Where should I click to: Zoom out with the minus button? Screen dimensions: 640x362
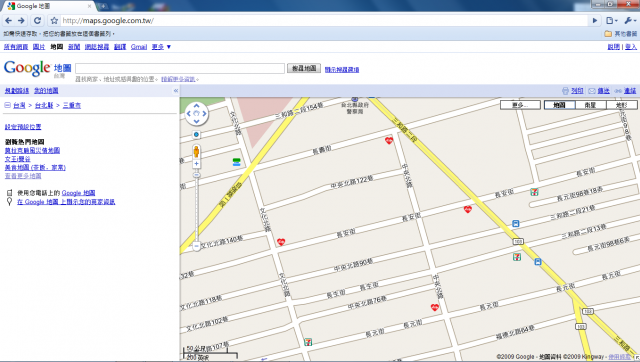click(196, 246)
